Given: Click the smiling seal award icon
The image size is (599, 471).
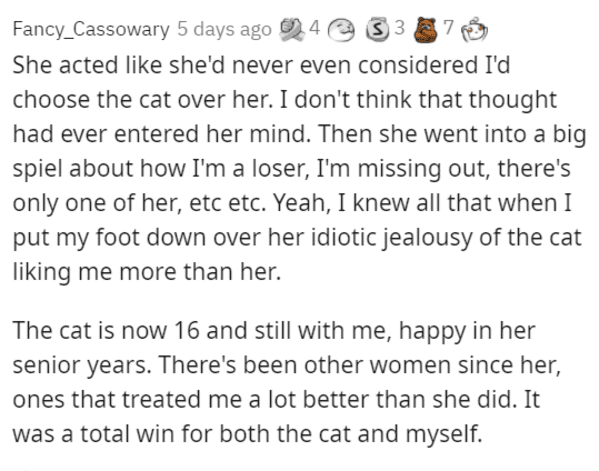Looking at the screenshot, I should (x=342, y=30).
